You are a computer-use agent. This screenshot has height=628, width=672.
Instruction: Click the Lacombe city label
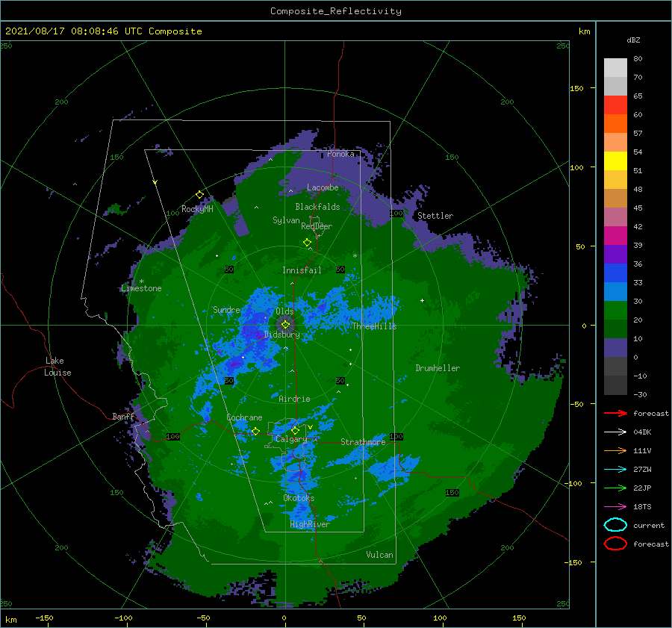tap(323, 187)
